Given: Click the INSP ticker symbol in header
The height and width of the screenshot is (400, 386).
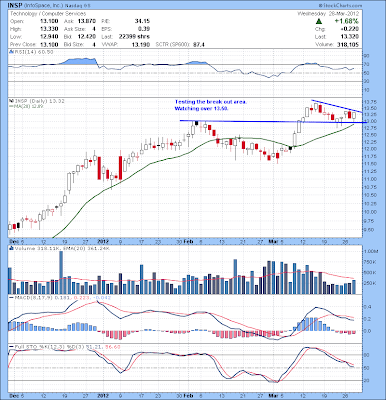Looking at the screenshot, I should (x=14, y=6).
